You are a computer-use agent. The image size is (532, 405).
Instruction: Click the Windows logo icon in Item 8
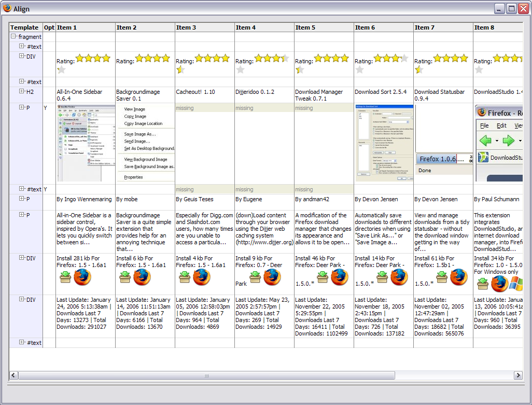[x=515, y=284]
